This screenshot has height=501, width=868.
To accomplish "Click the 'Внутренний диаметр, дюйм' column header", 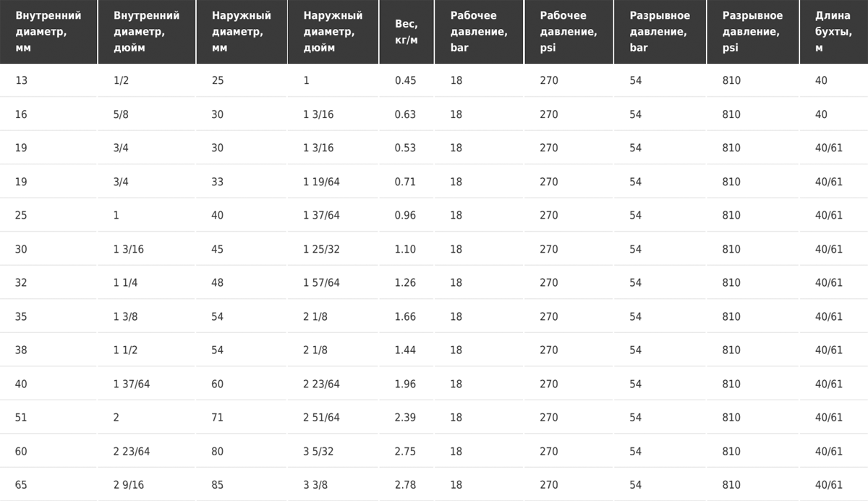I will pyautogui.click(x=147, y=32).
